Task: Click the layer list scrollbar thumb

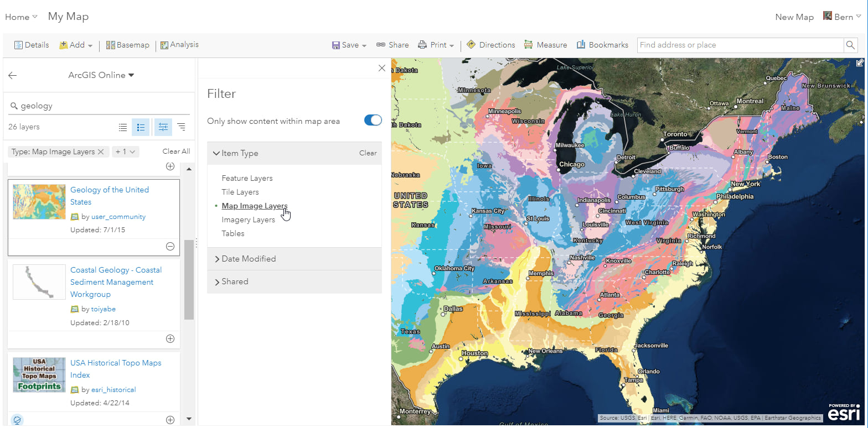Action: click(x=189, y=280)
